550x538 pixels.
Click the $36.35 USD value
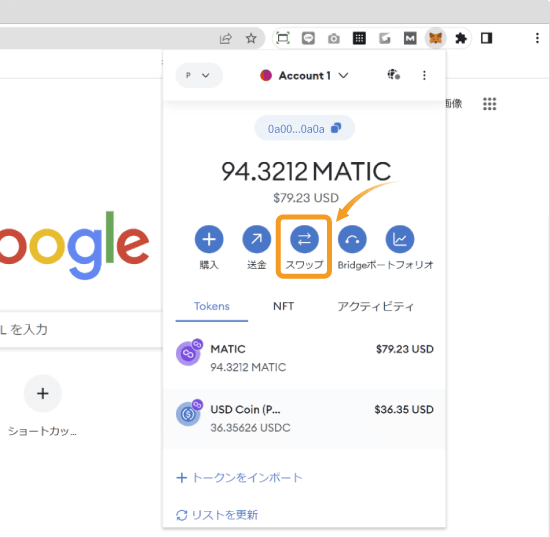pos(404,409)
